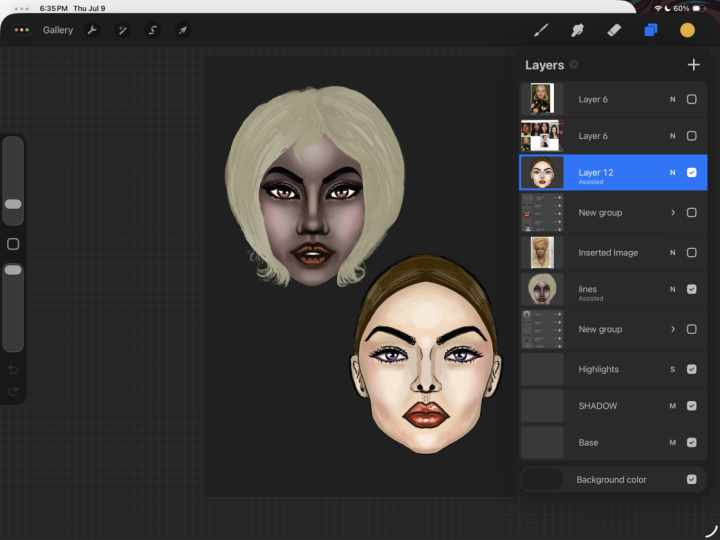
Task: Select the Highlights layer row
Action: [613, 369]
